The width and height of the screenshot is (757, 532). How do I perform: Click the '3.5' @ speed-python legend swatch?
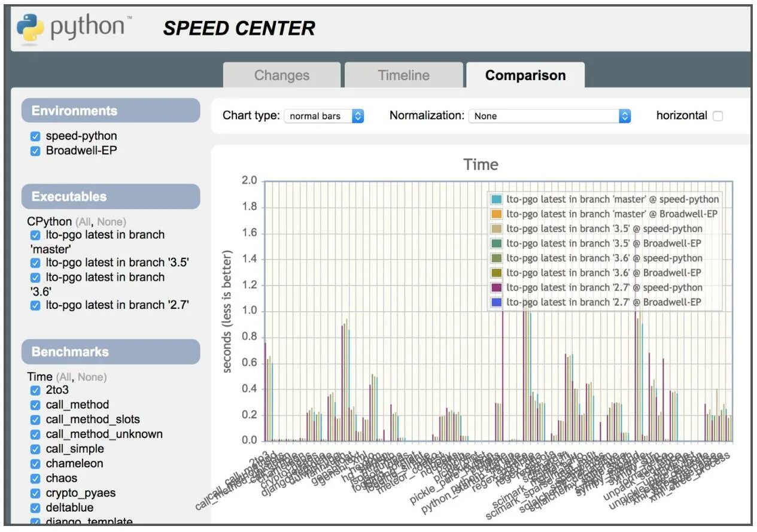point(496,229)
